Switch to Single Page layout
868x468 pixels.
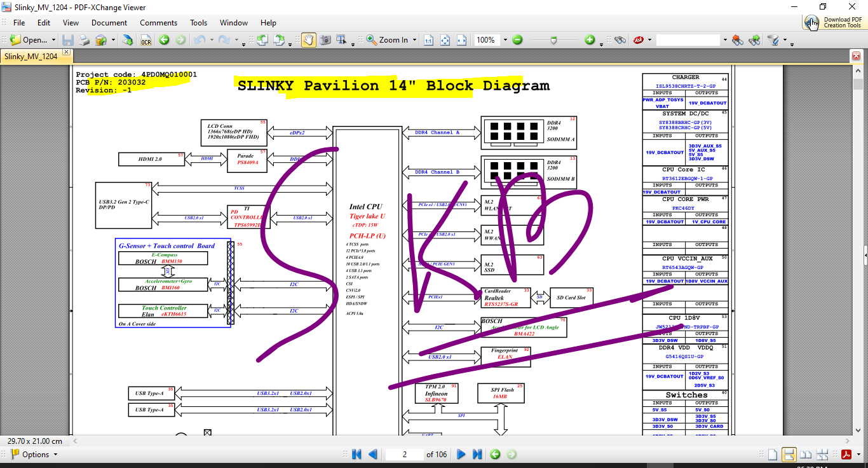coord(773,455)
